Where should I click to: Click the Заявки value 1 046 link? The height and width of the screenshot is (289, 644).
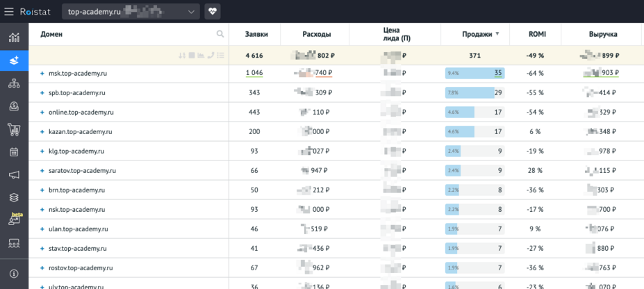[x=254, y=73]
